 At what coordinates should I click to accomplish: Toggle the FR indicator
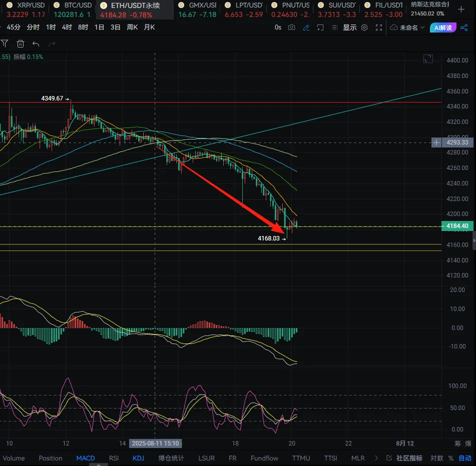pos(233,458)
